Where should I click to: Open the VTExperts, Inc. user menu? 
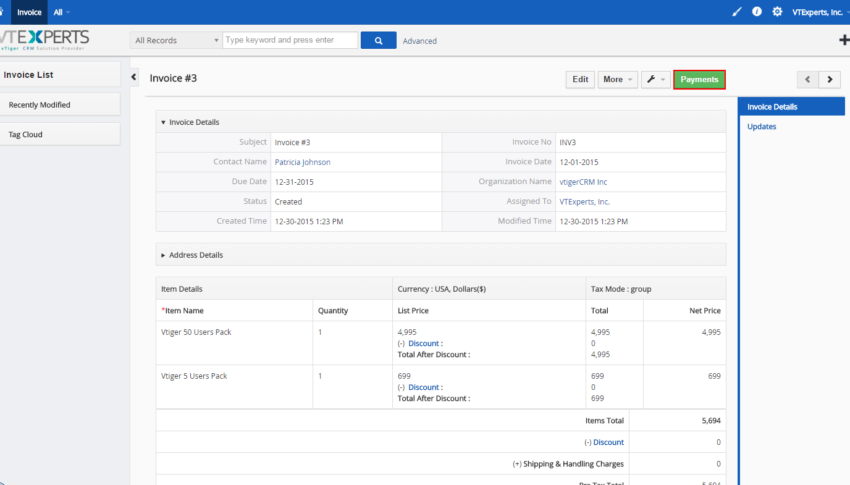820,12
